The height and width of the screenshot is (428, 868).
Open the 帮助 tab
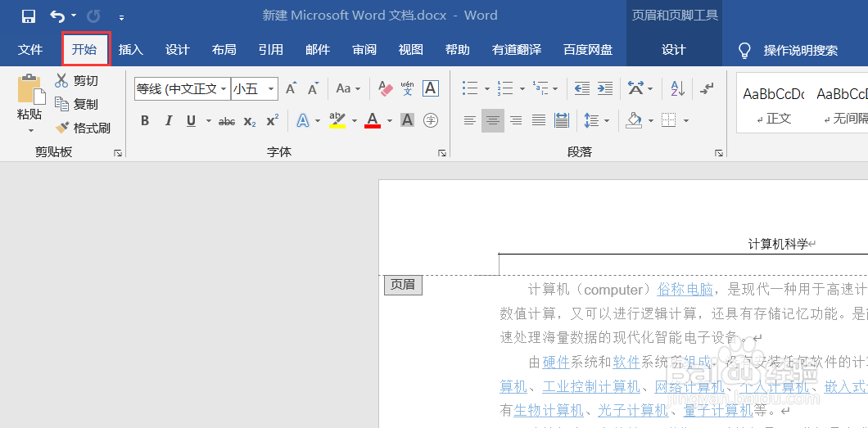click(457, 50)
